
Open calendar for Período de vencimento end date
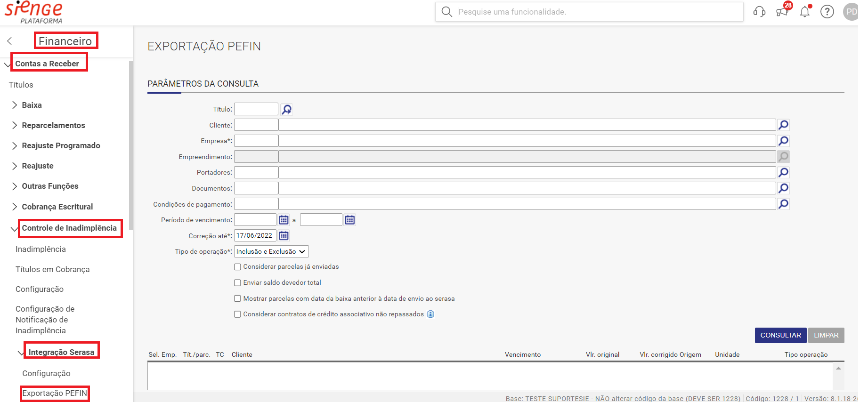point(350,220)
